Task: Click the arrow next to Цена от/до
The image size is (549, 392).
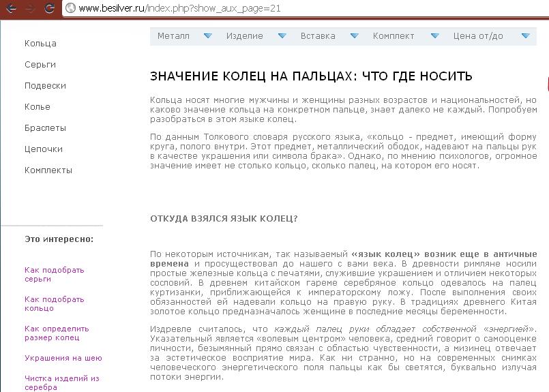Action: click(526, 35)
